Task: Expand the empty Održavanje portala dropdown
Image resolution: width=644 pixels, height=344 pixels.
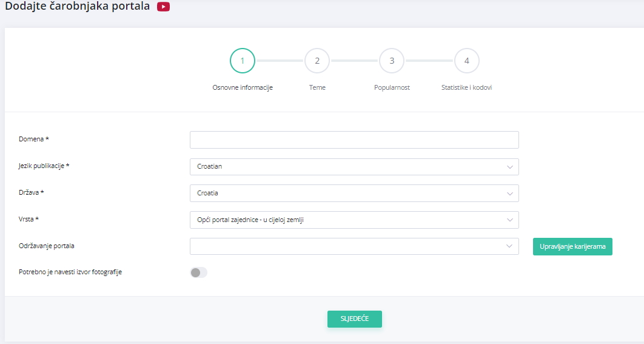Action: click(354, 246)
